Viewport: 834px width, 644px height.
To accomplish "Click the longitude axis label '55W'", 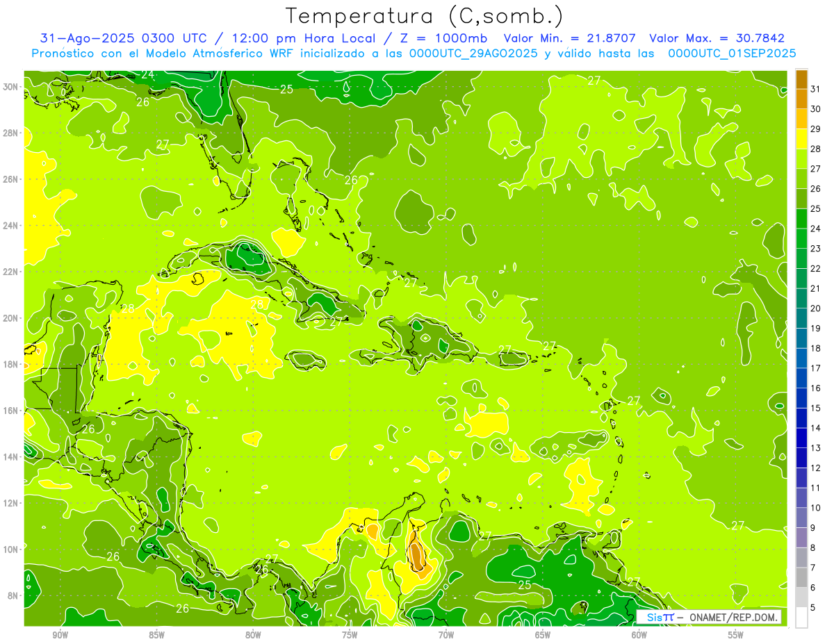I will coord(735,634).
